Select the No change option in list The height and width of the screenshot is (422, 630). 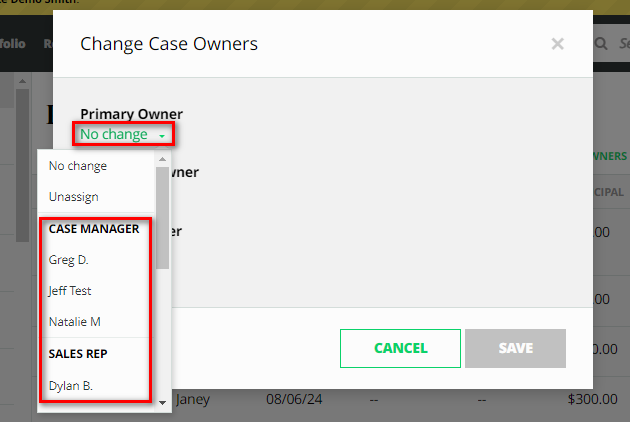click(x=78, y=166)
